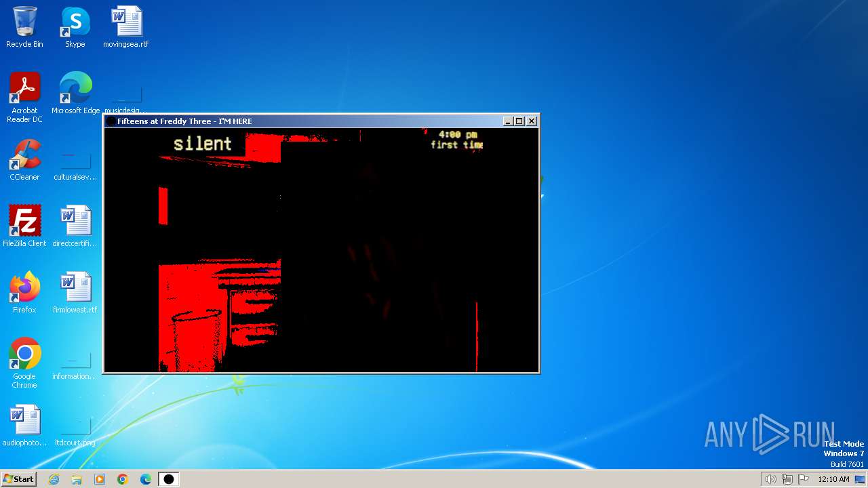This screenshot has height=488, width=868.
Task: Select the directcertifi document icon
Action: click(75, 226)
